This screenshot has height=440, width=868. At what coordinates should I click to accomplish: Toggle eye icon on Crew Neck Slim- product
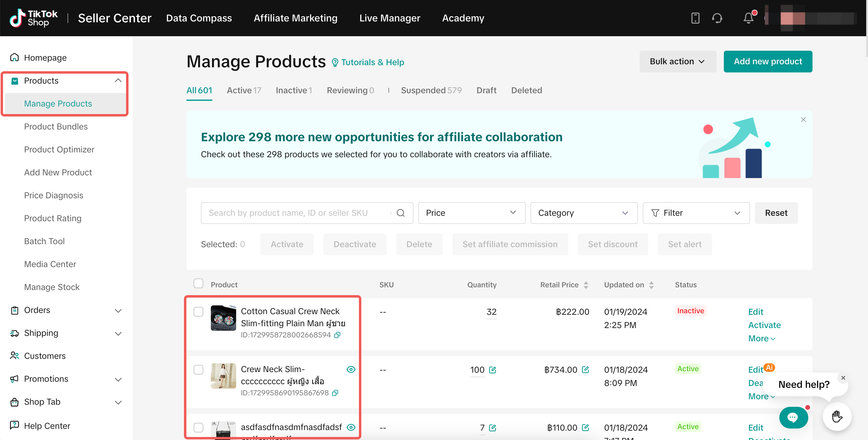351,369
